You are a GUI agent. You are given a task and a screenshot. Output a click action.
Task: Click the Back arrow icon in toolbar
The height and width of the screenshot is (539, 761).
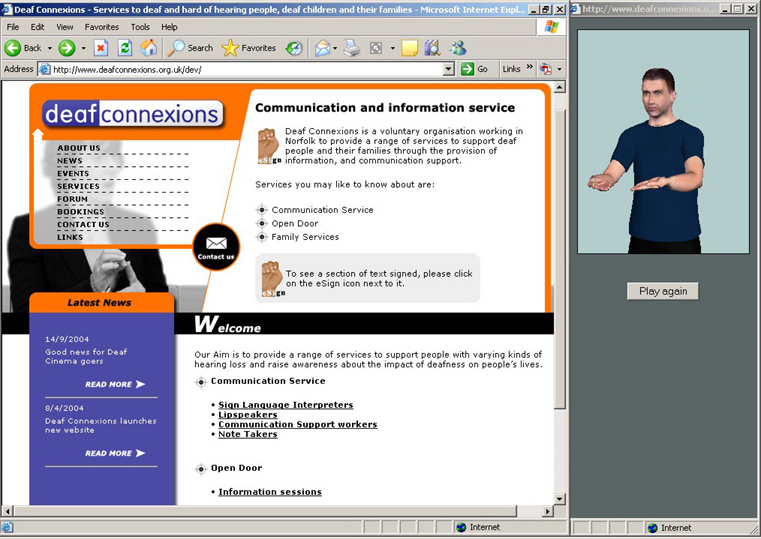point(13,48)
